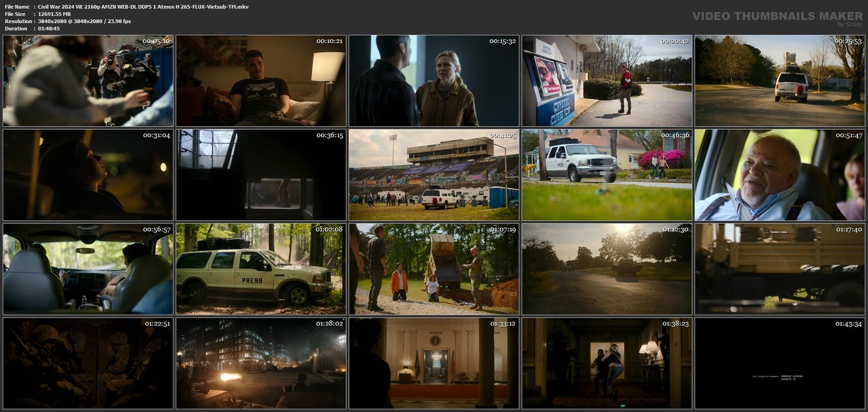Click the soldiers thumbnail at 01:22:51
Image resolution: width=868 pixels, height=412 pixels.
tap(88, 363)
